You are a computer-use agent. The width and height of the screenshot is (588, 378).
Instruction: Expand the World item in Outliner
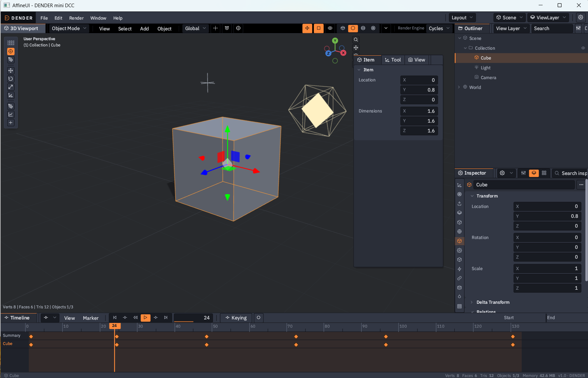pos(459,87)
